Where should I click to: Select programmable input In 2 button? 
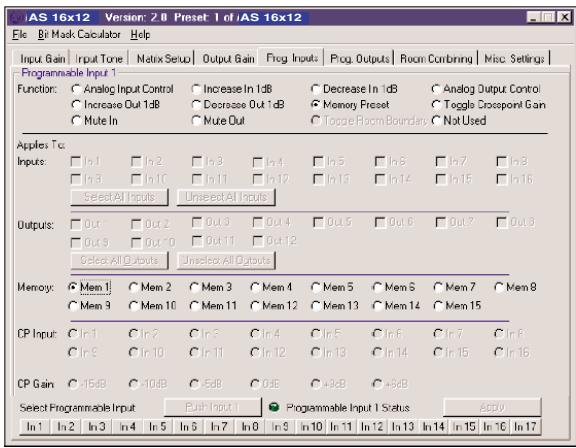[x=65, y=426]
